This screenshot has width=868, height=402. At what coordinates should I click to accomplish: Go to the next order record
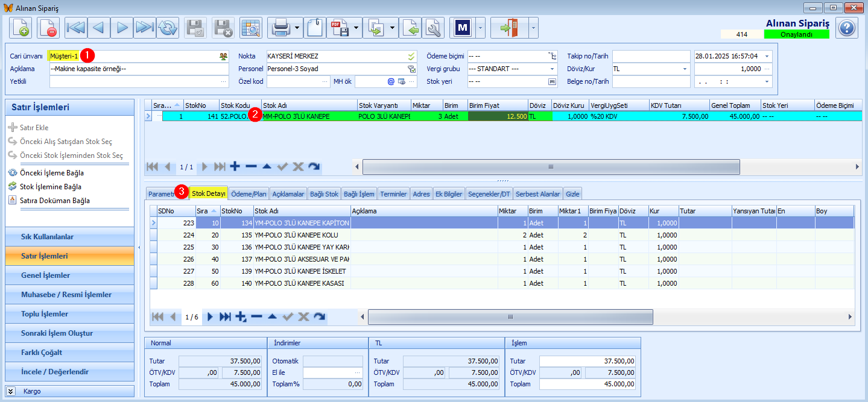[x=122, y=28]
